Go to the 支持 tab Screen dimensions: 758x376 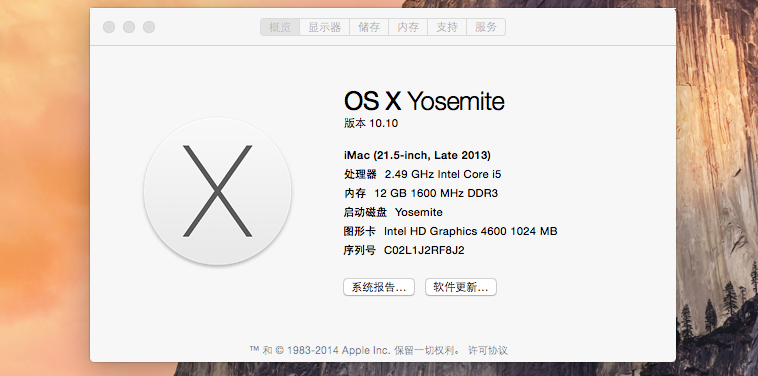[x=447, y=27]
